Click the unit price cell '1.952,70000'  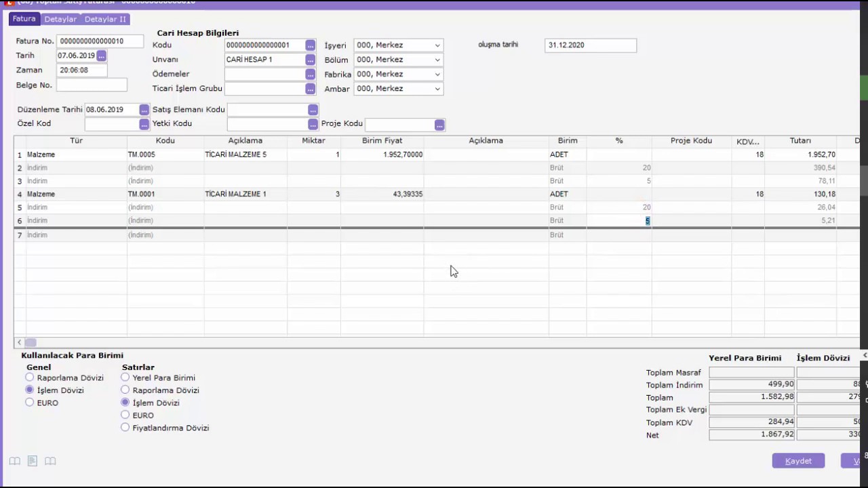point(382,155)
